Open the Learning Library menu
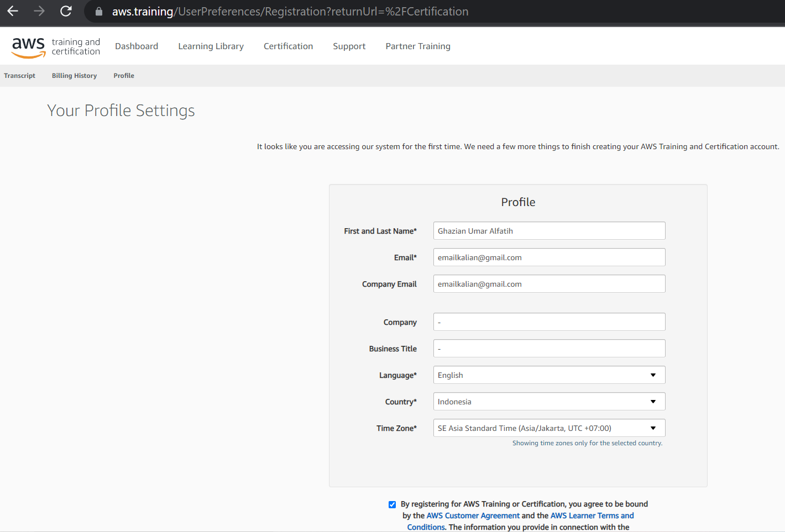The width and height of the screenshot is (785, 532). [x=211, y=46]
